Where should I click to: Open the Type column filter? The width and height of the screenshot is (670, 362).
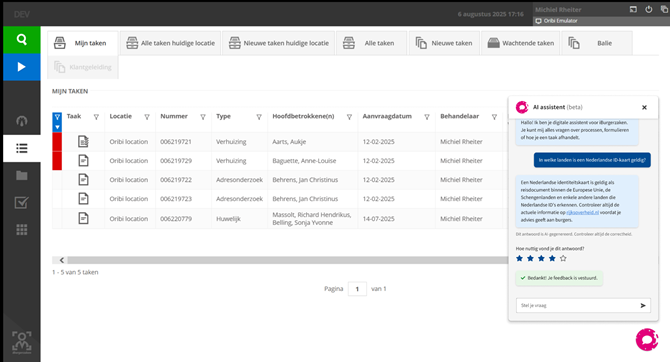(259, 117)
